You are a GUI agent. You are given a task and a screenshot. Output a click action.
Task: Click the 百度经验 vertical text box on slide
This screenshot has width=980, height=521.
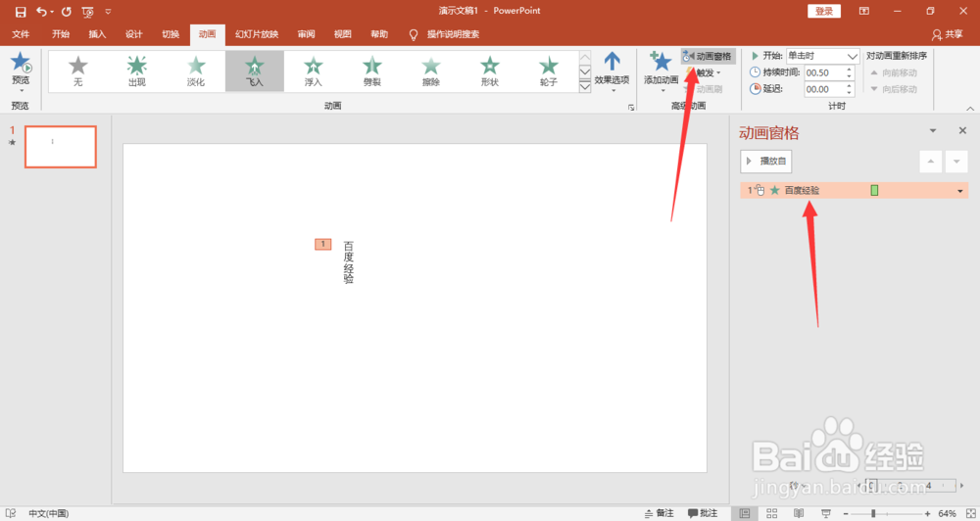[x=349, y=262]
